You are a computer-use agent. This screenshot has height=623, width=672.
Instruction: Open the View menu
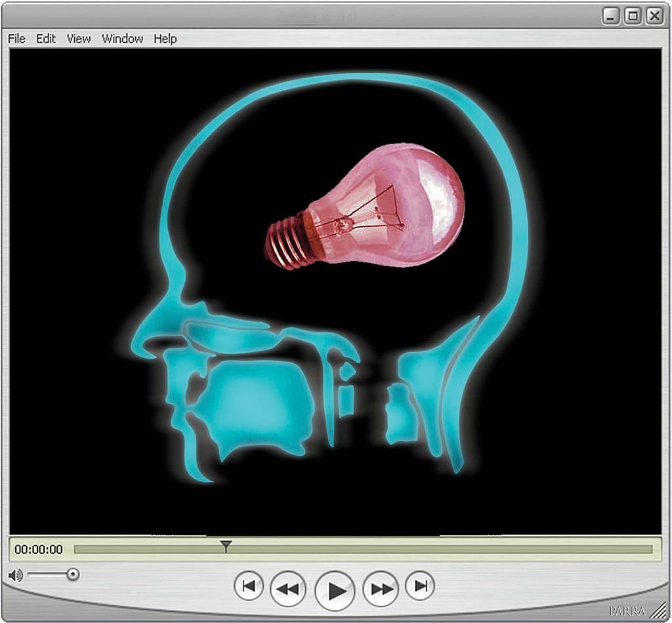(x=79, y=39)
